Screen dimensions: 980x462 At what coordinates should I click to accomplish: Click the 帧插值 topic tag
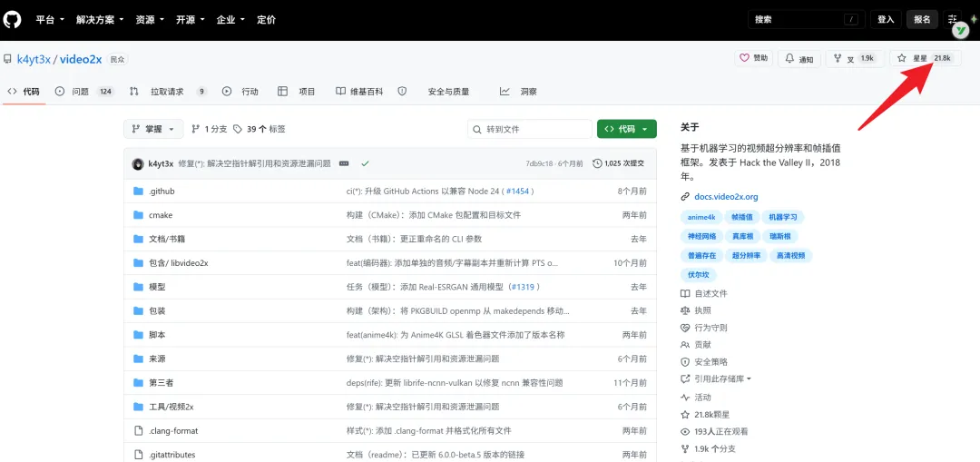click(x=742, y=217)
